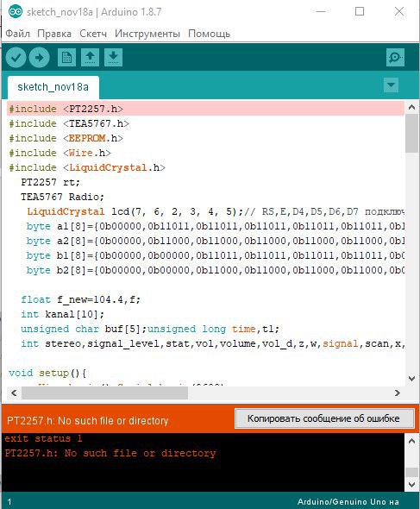Click Копировать сообщение об ошибке button

pyautogui.click(x=324, y=418)
